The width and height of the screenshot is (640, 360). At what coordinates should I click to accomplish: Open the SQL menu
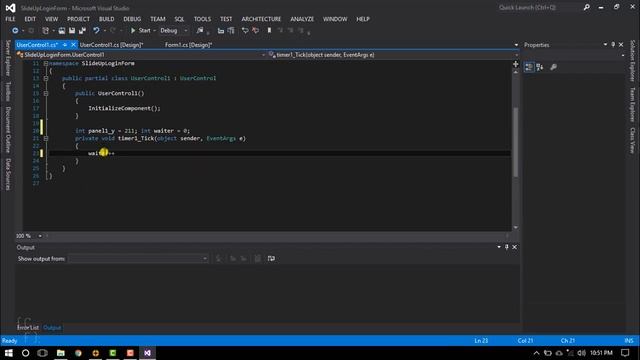pos(179,19)
